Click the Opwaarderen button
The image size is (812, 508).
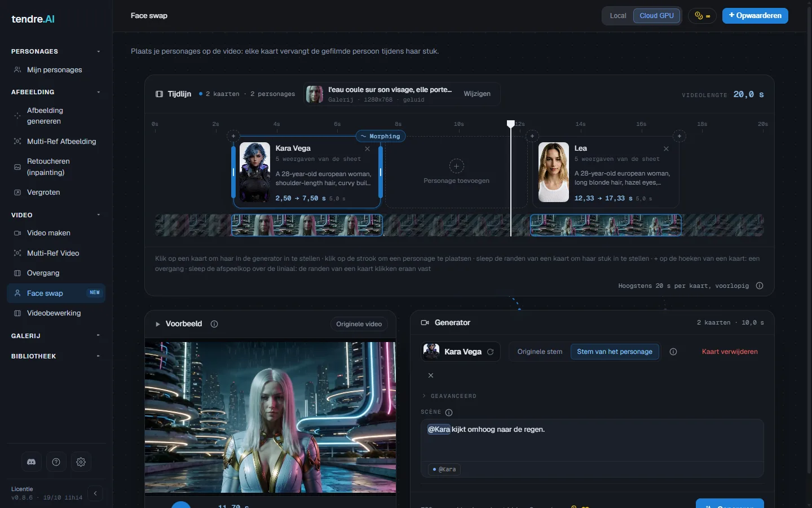click(x=755, y=16)
